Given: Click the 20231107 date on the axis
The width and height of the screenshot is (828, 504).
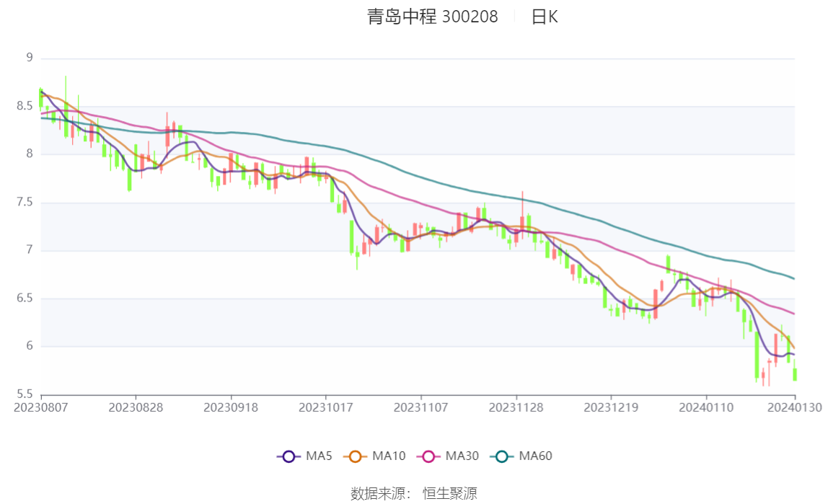Looking at the screenshot, I should point(421,407).
